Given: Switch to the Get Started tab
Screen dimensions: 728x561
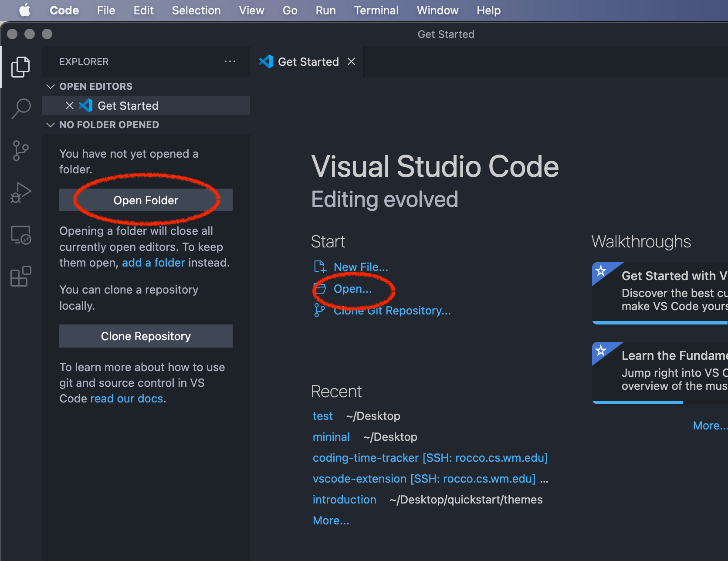Looking at the screenshot, I should (308, 61).
